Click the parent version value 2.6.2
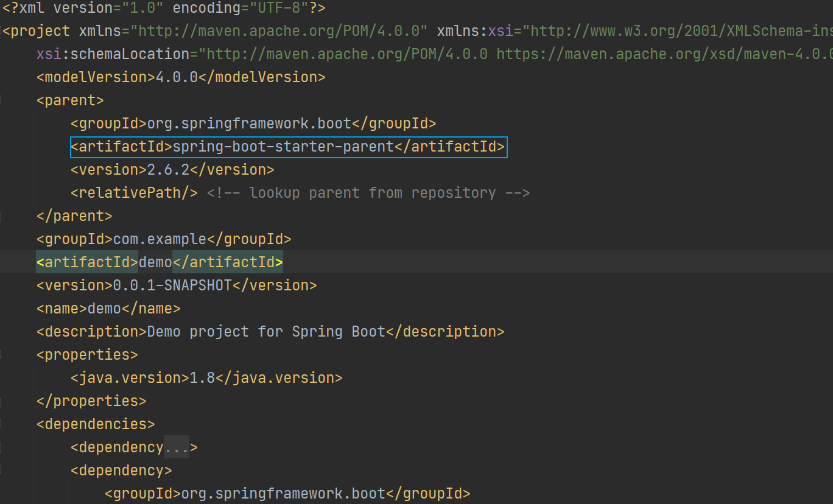833x504 pixels. (169, 170)
